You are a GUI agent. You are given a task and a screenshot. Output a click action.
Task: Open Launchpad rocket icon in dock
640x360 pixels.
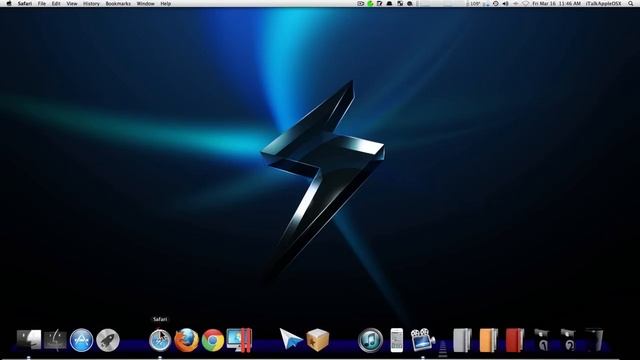pyautogui.click(x=108, y=340)
